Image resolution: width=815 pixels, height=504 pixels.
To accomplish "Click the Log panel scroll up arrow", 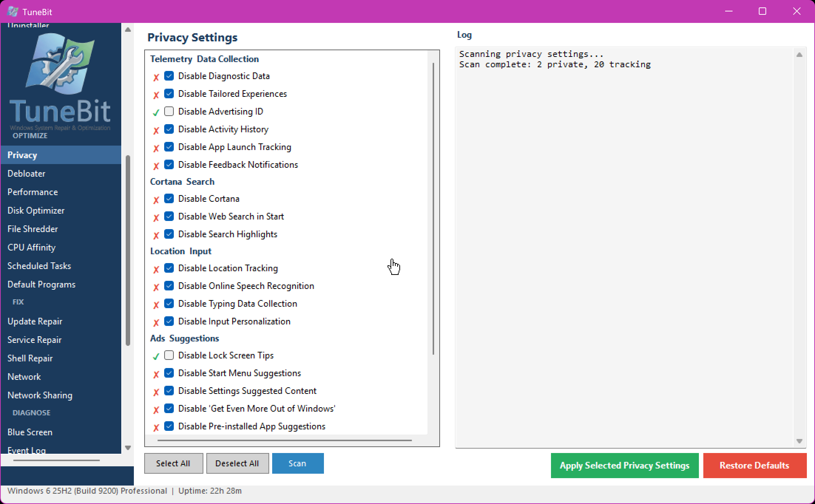I will pos(799,55).
